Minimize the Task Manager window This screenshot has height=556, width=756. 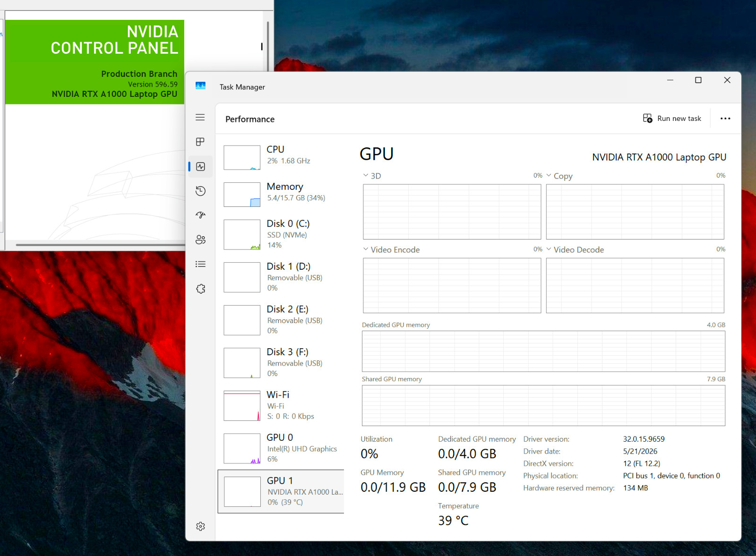point(670,80)
